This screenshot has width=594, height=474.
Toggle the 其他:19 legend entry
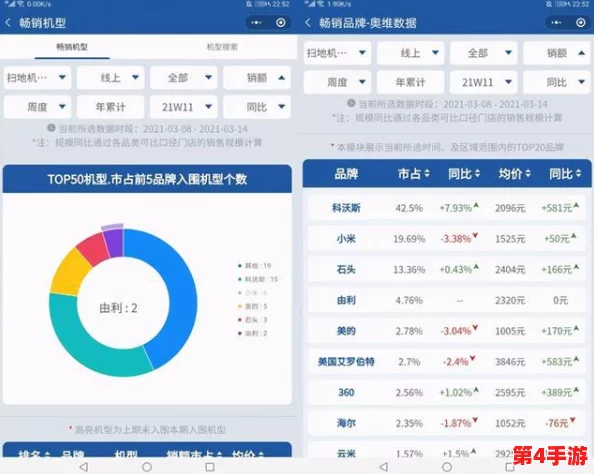255,266
